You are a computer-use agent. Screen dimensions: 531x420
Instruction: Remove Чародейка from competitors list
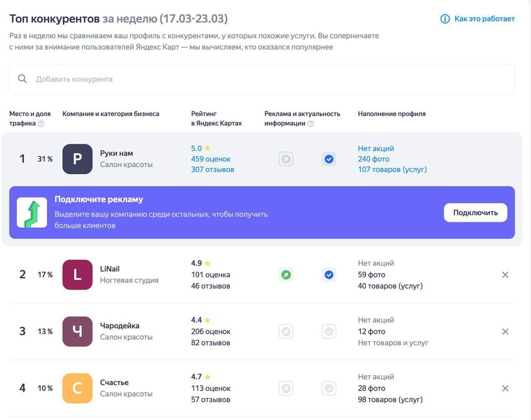tap(505, 332)
